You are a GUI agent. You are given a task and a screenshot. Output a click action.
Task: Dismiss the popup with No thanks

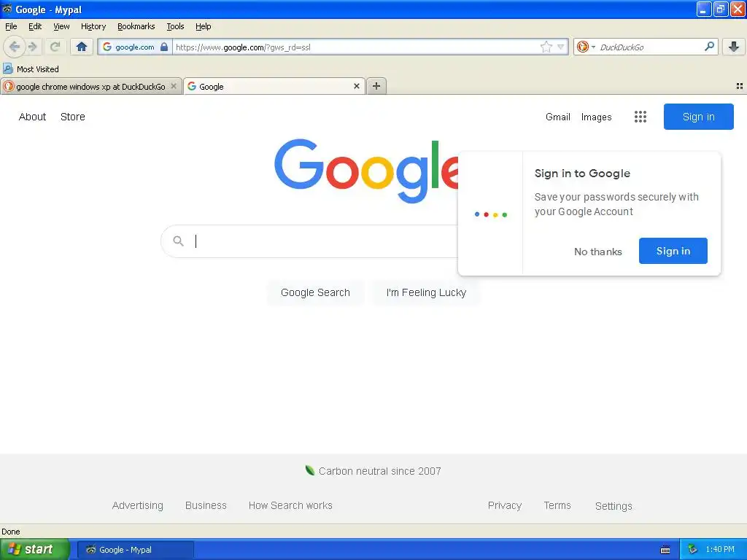[x=598, y=252]
